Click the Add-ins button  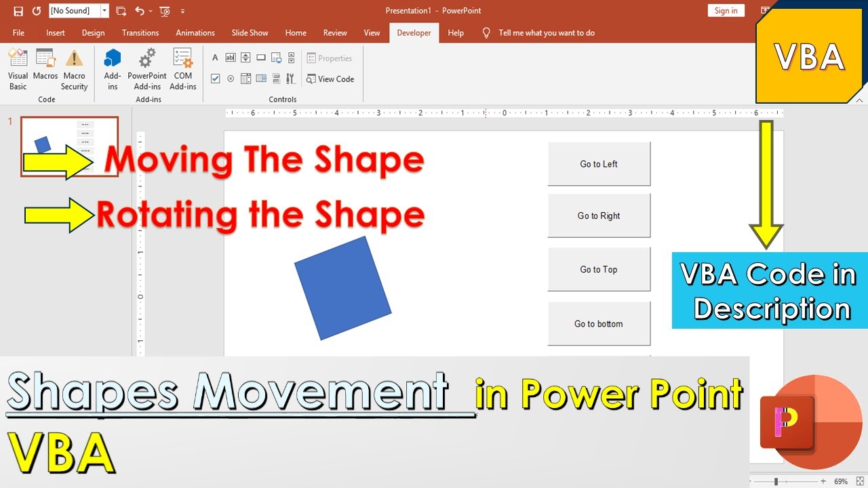[x=113, y=70]
